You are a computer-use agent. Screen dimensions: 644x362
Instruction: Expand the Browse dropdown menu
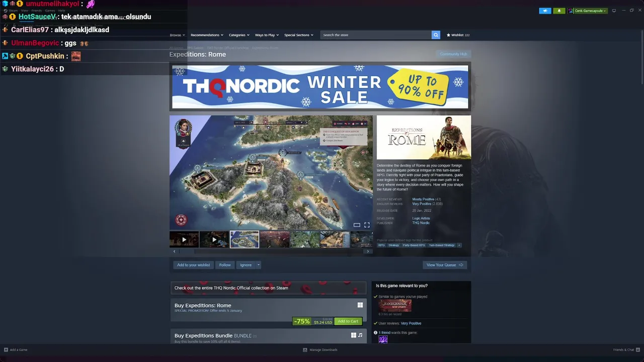[x=177, y=35]
